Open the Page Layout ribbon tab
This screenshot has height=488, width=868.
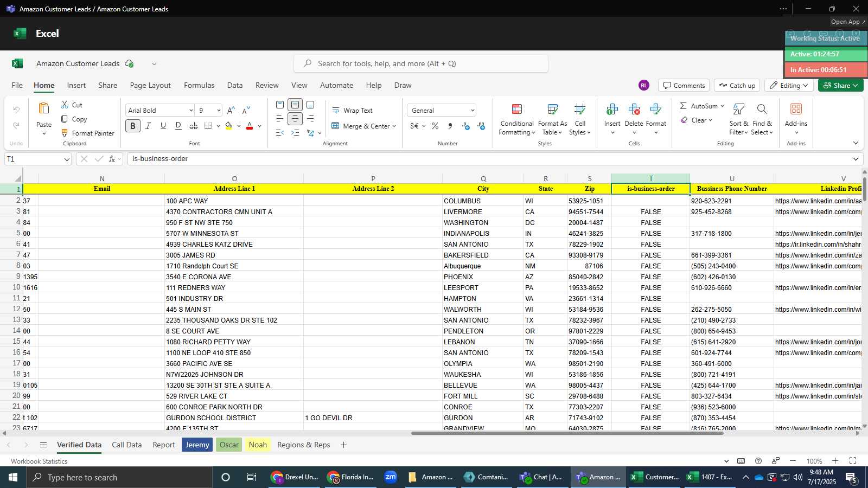150,86
